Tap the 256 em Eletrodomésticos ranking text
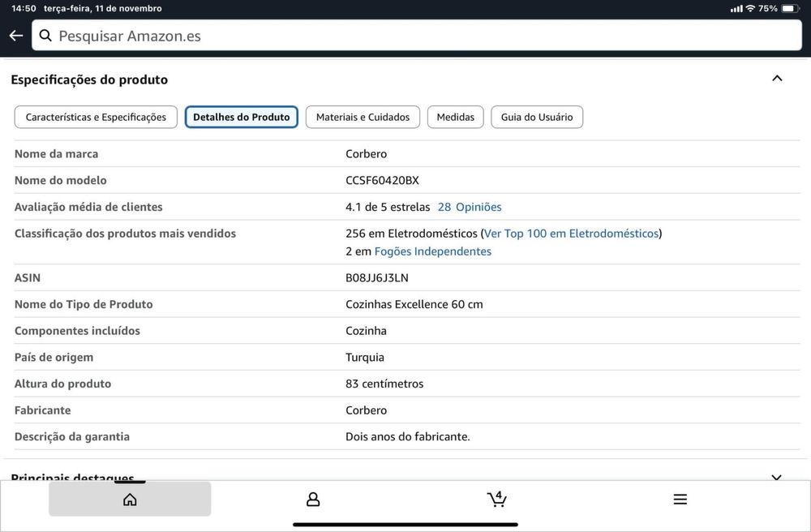 pyautogui.click(x=411, y=234)
